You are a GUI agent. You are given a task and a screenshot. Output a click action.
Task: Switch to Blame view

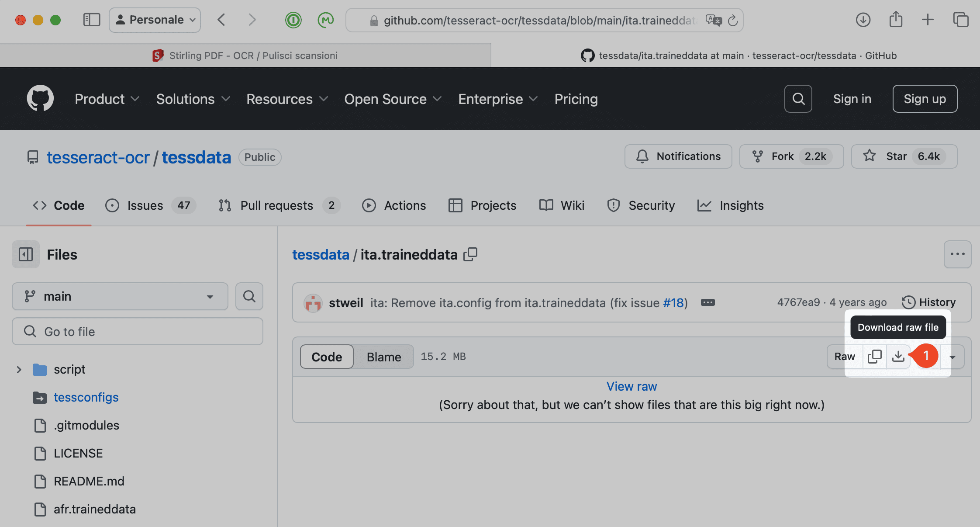(x=383, y=357)
